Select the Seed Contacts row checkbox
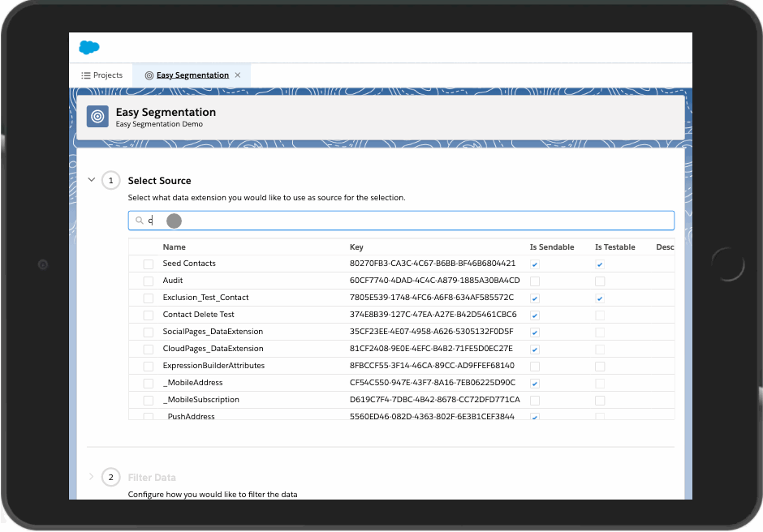Screen dimensions: 763x532 click(148, 264)
